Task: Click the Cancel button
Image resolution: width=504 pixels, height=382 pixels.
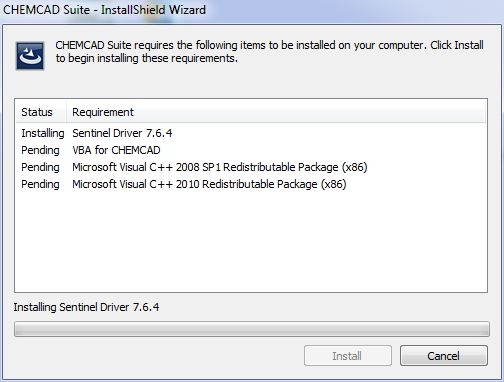Action: (x=444, y=356)
